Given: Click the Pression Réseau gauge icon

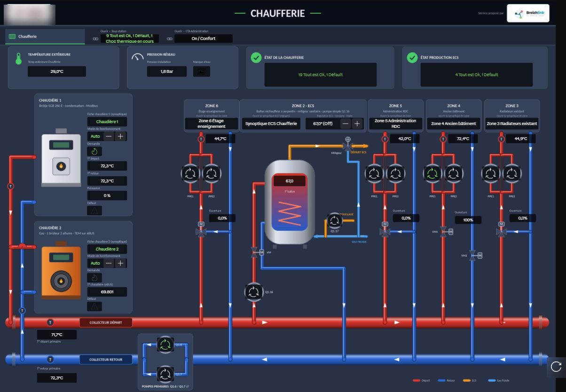Looking at the screenshot, I should (x=138, y=57).
